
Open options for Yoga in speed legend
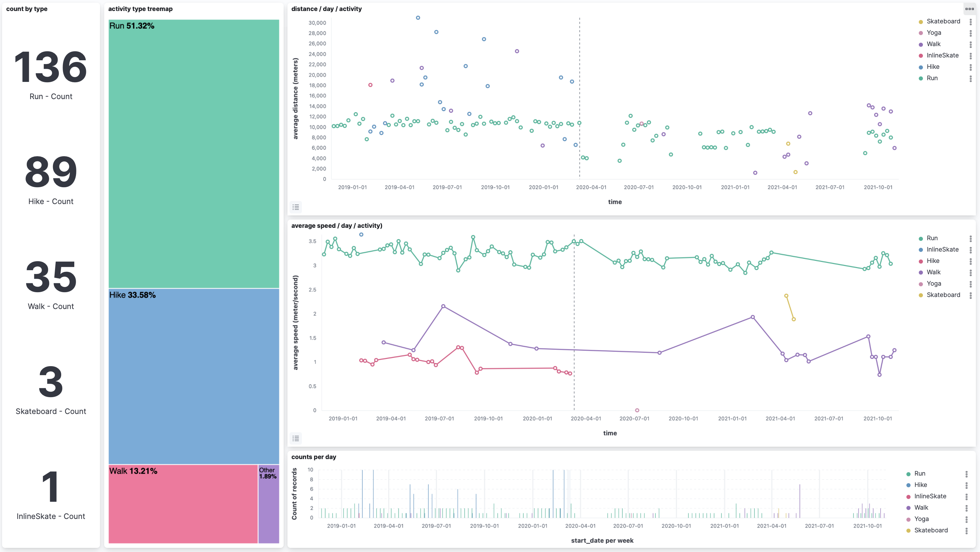point(970,284)
